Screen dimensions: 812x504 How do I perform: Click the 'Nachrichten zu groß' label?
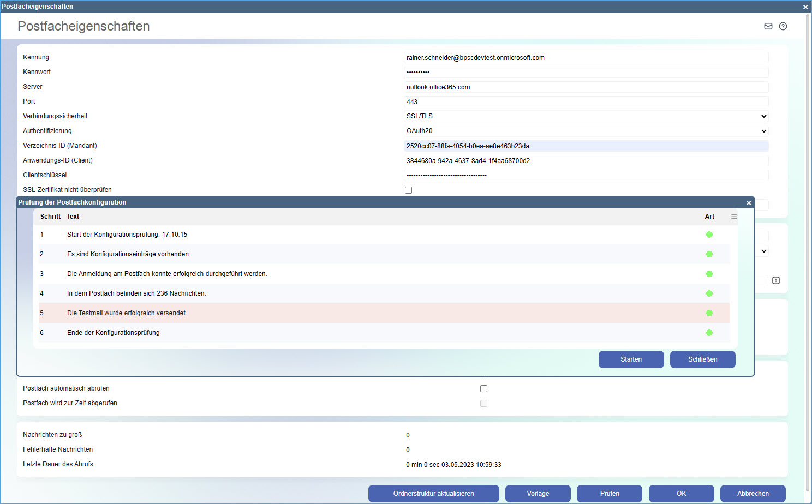pyautogui.click(x=52, y=435)
